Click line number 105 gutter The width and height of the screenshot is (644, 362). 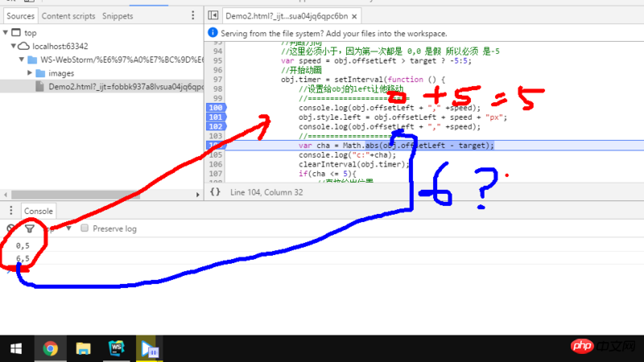tap(216, 154)
